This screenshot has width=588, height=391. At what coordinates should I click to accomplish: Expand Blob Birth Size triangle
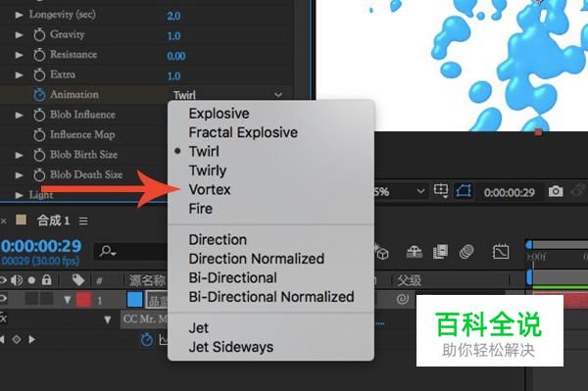click(19, 155)
